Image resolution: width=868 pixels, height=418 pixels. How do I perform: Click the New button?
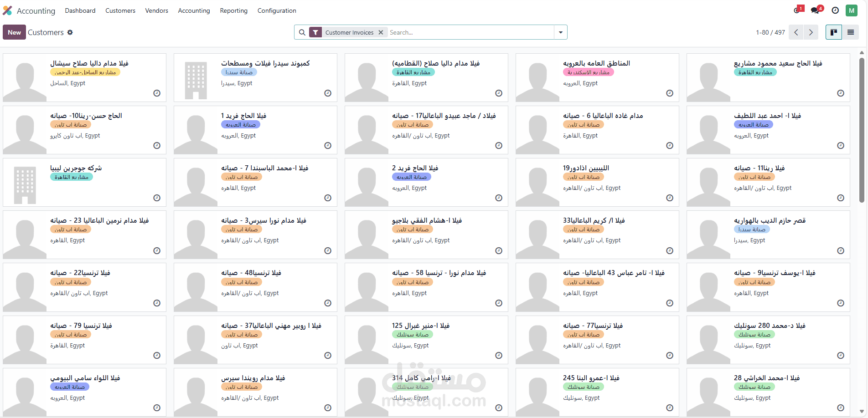click(14, 32)
